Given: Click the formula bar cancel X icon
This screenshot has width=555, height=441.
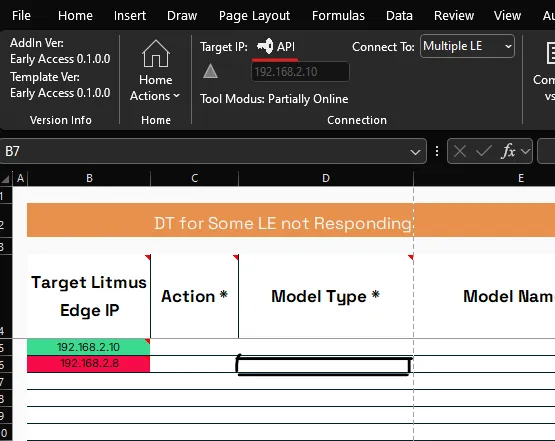Looking at the screenshot, I should pos(460,151).
